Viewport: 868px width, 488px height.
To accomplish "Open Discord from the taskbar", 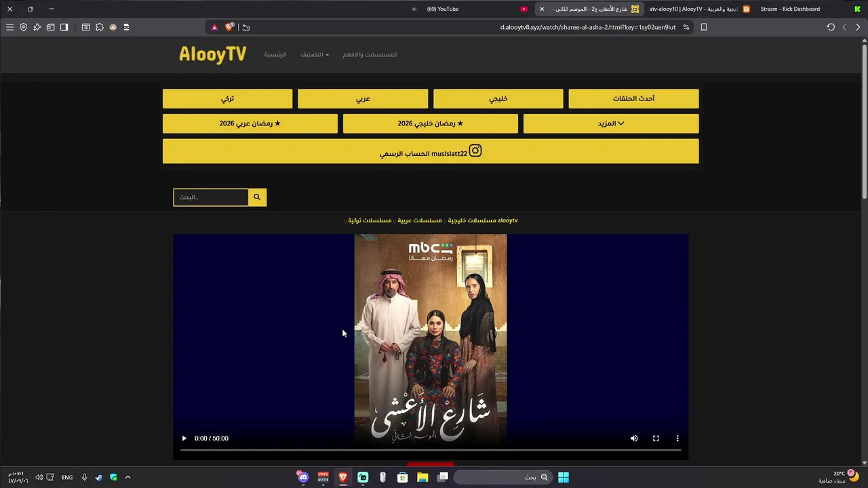I will tap(302, 477).
